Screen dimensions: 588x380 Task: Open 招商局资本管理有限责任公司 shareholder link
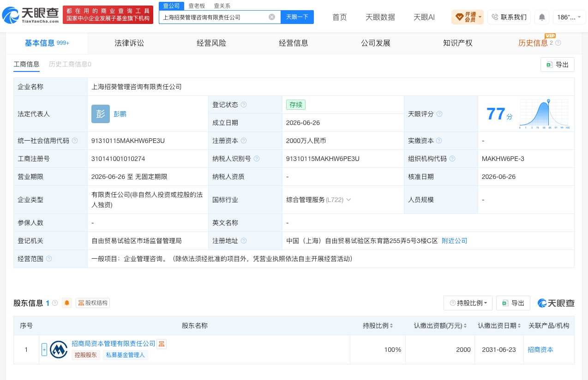coord(114,344)
